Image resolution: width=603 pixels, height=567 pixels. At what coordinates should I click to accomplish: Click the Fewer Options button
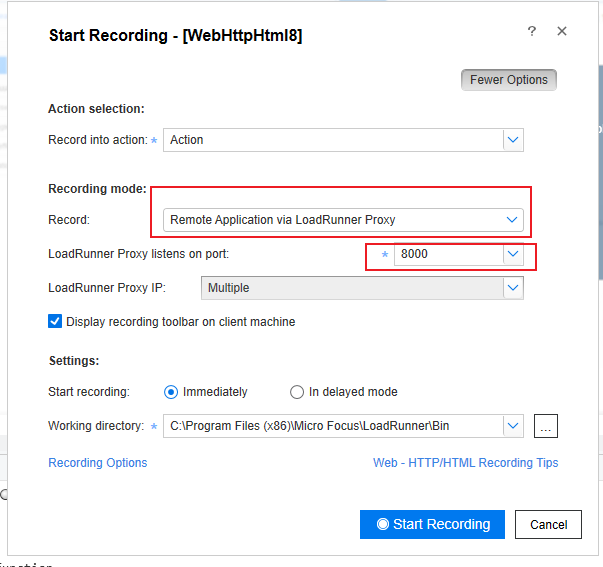click(x=508, y=80)
